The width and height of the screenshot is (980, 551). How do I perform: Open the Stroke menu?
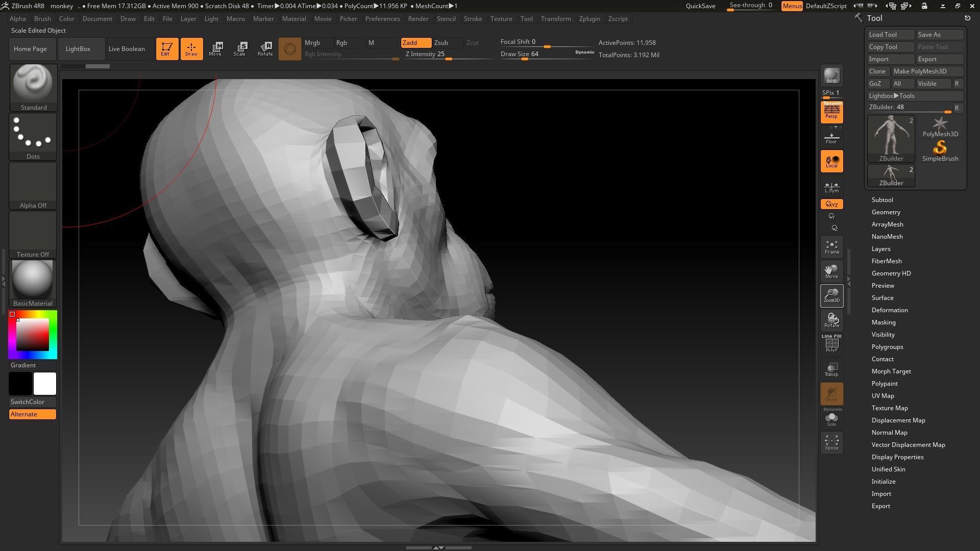pos(473,19)
